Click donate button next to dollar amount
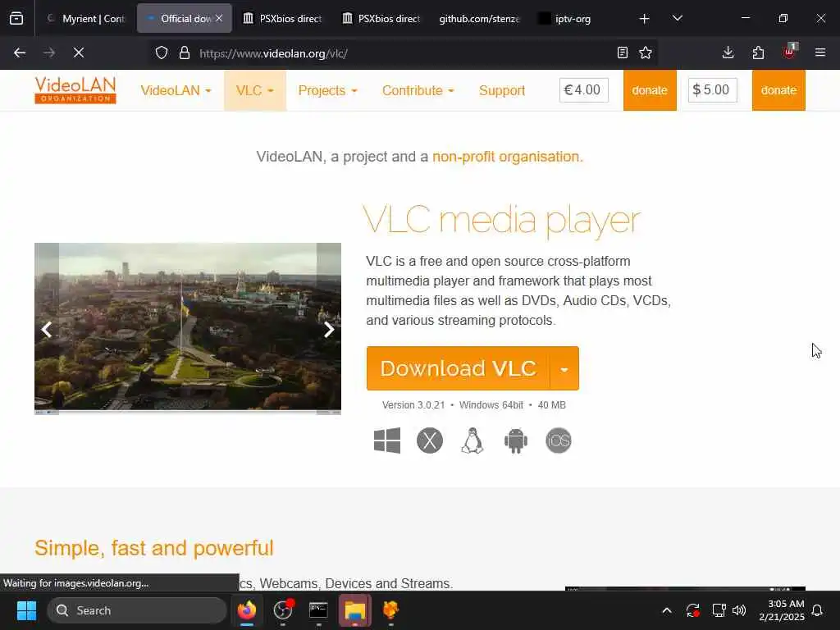840x630 pixels. [x=778, y=90]
